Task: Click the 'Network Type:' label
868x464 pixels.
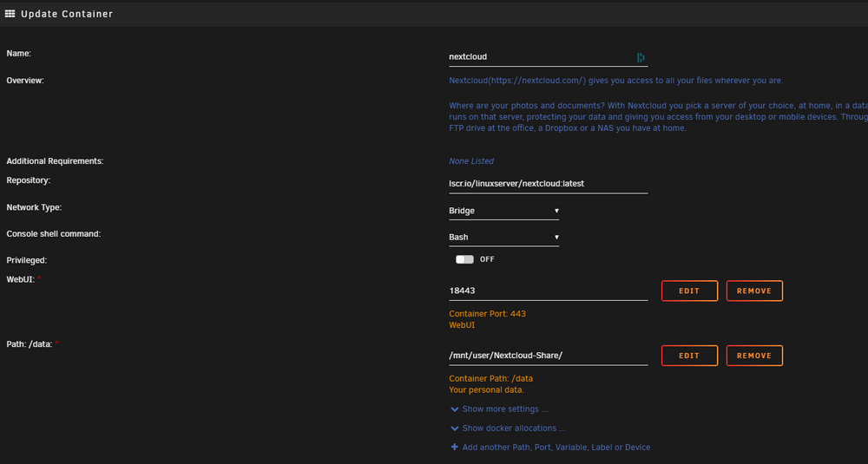Action: coord(34,207)
